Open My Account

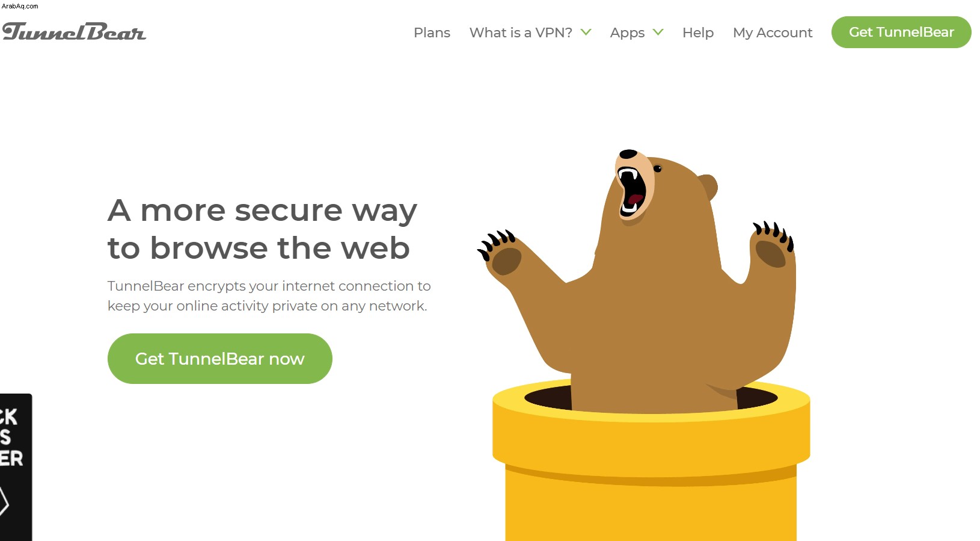773,32
